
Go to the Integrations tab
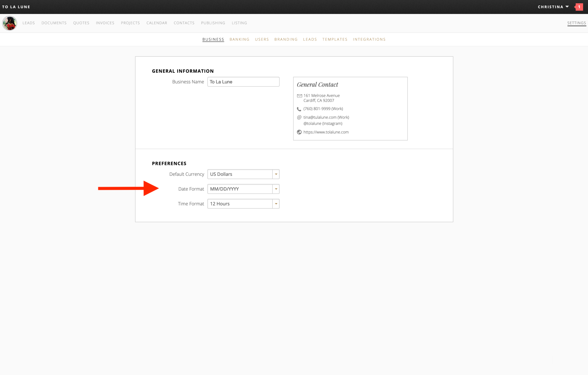tap(369, 39)
